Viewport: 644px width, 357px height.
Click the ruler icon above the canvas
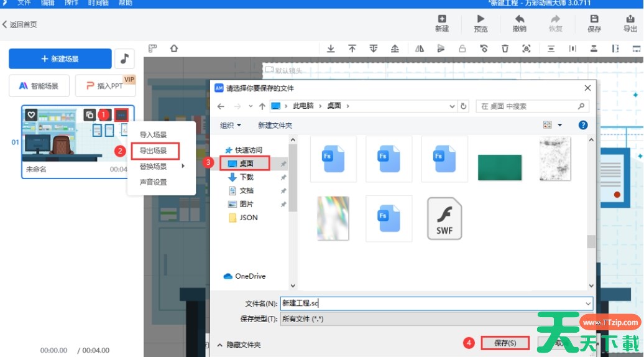tap(153, 49)
